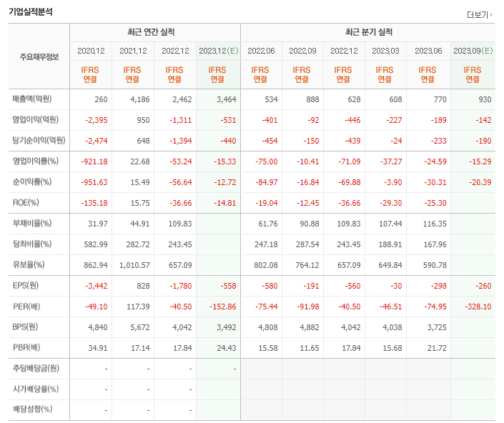
Task: Click the -260 estimated EPS value
Action: pyautogui.click(x=483, y=286)
